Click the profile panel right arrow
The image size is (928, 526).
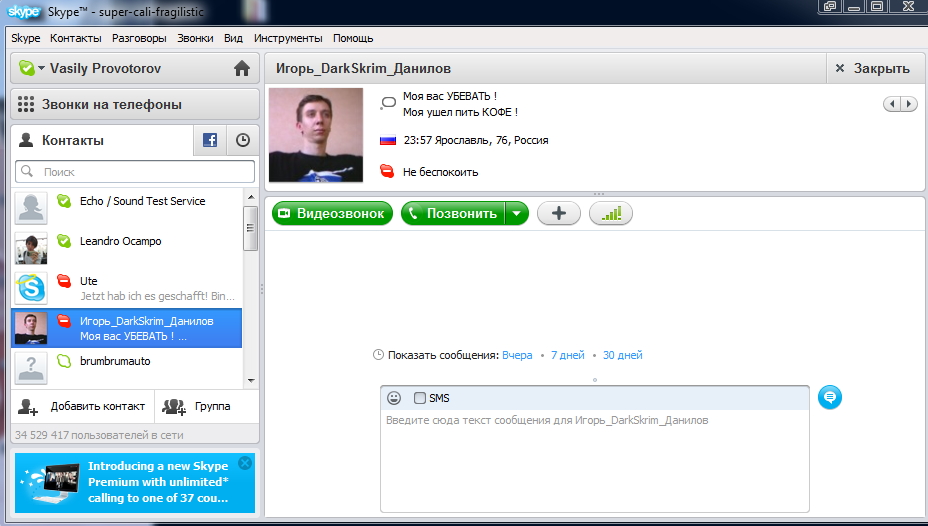tap(909, 104)
